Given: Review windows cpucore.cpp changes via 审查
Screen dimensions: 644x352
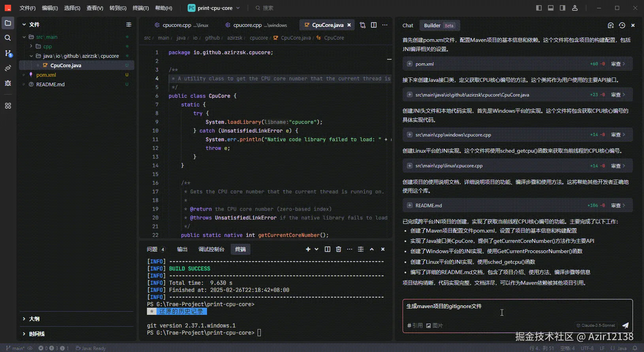Looking at the screenshot, I should [x=618, y=134].
